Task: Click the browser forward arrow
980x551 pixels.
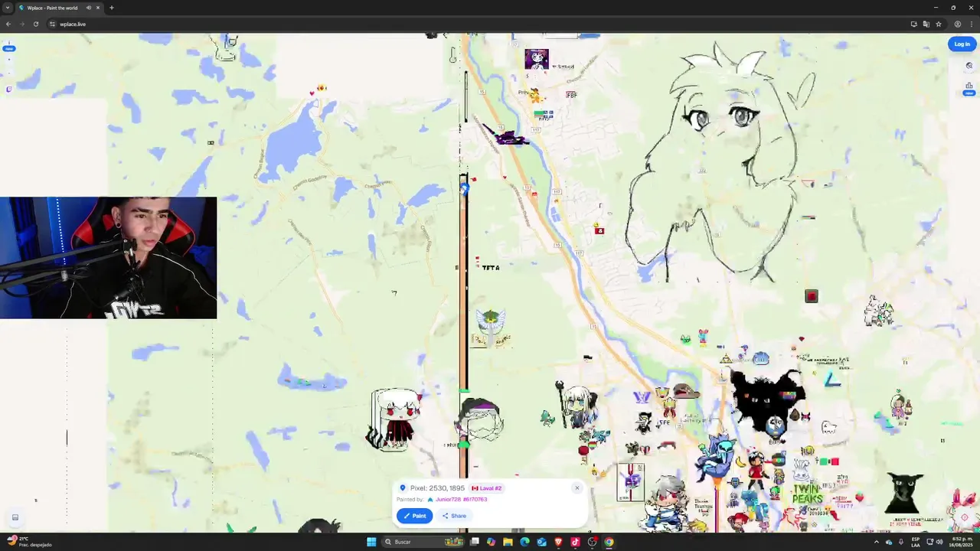Action: tap(22, 24)
